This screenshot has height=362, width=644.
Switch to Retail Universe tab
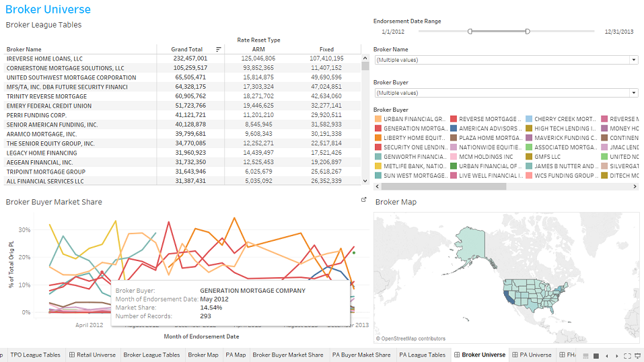[x=92, y=355]
